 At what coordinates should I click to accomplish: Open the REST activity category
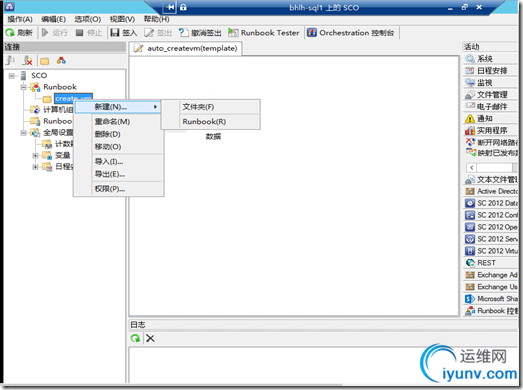click(x=491, y=263)
